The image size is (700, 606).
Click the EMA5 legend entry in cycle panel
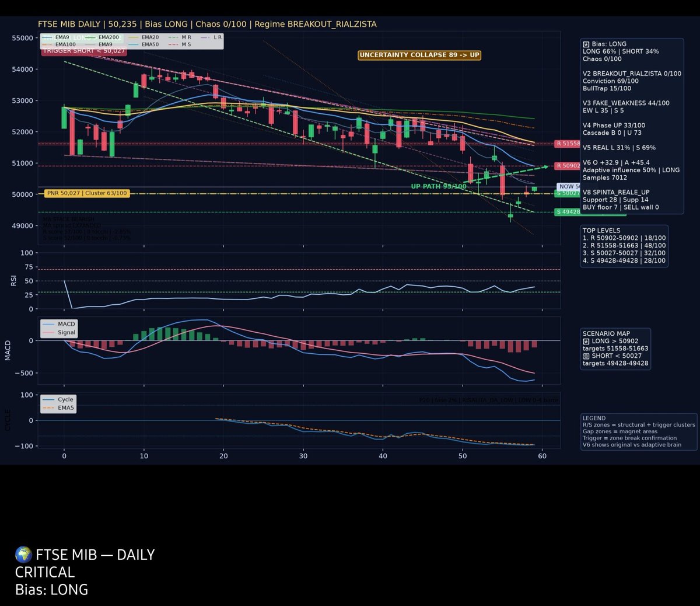click(58, 408)
